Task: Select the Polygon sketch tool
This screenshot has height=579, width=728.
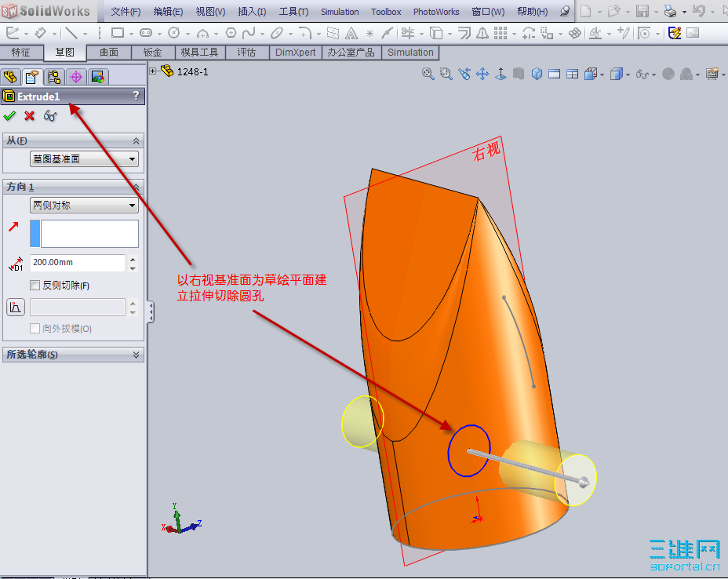Action: coord(231,33)
